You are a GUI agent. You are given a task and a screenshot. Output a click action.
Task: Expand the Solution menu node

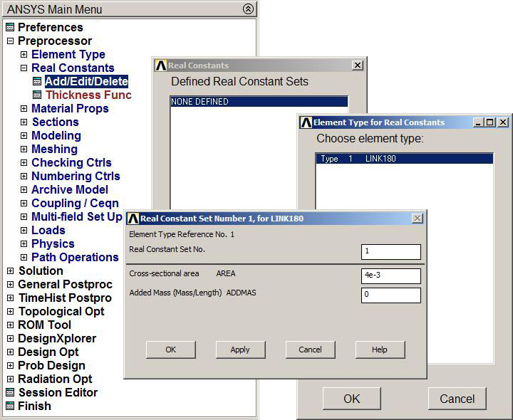[10, 271]
